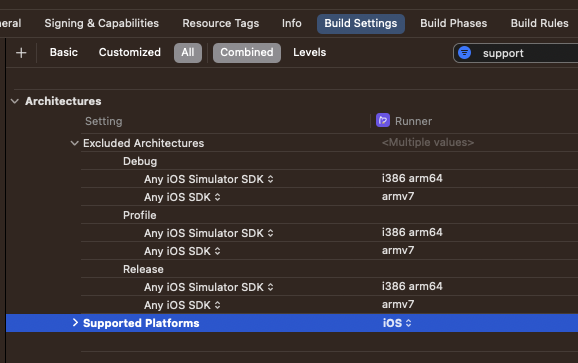Screen dimensions: 578x363
Task: Click the plus add build setting button
Action: click(x=21, y=53)
